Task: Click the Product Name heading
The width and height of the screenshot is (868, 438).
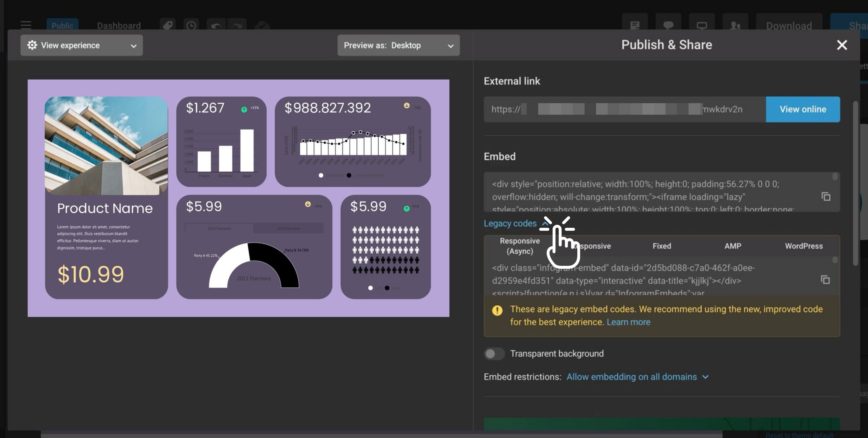Action: pyautogui.click(x=105, y=208)
